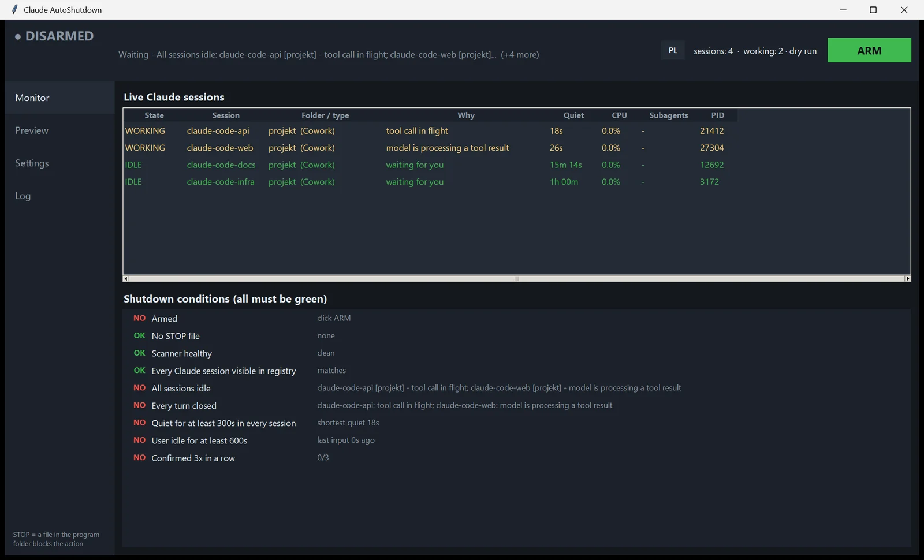Click the "Scanner healthy" condition
Image resolution: width=924 pixels, height=560 pixels.
coord(181,353)
